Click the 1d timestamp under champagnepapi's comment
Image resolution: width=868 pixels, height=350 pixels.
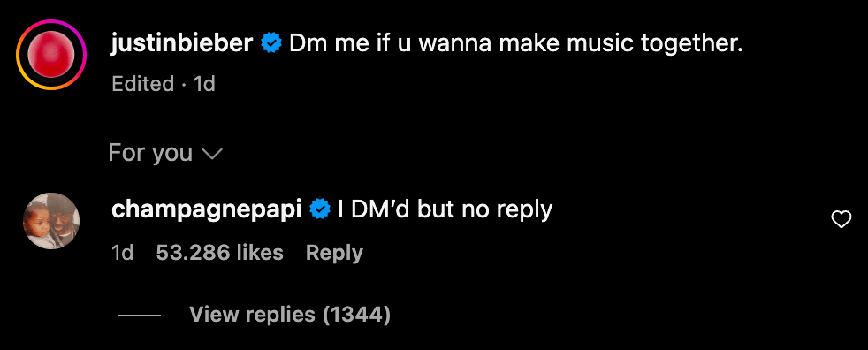click(x=122, y=253)
